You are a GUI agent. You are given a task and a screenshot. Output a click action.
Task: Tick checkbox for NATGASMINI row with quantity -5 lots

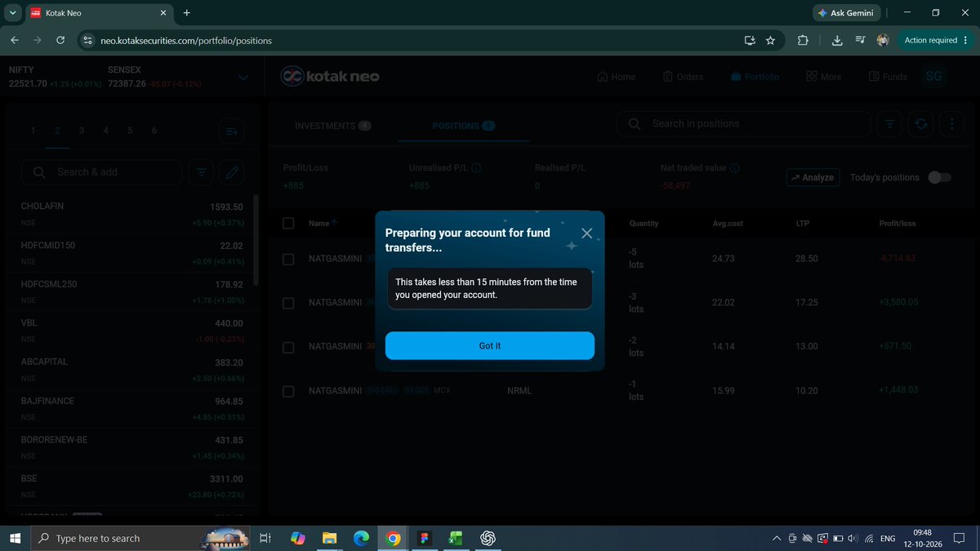[x=288, y=259]
